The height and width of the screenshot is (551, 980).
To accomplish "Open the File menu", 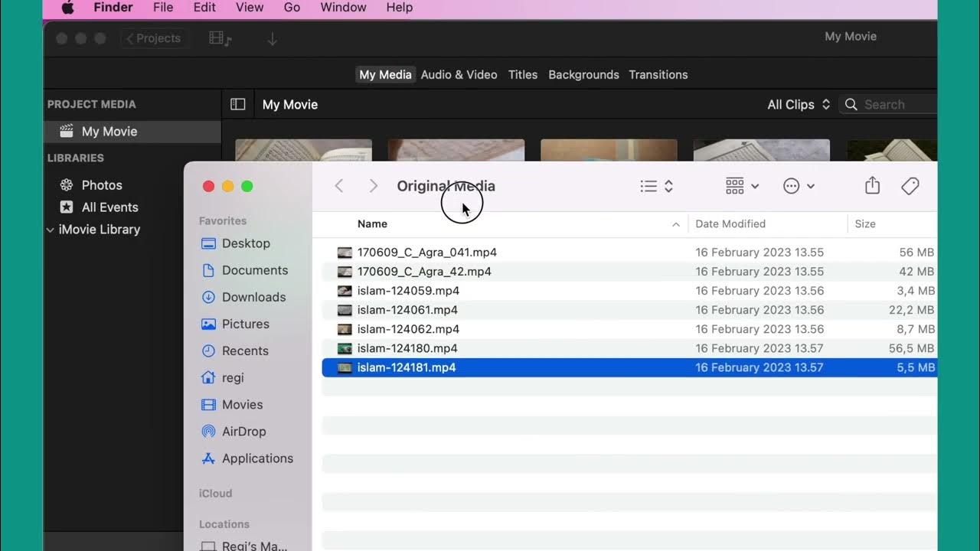I will pyautogui.click(x=163, y=8).
